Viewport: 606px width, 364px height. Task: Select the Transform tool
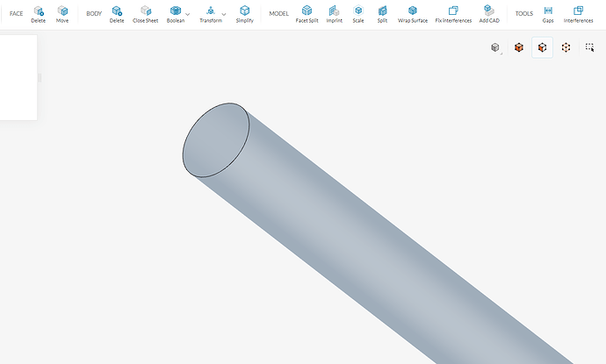[x=211, y=14]
